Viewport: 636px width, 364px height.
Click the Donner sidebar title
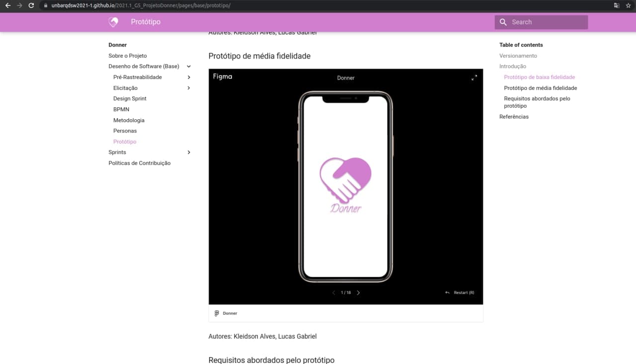coord(118,45)
